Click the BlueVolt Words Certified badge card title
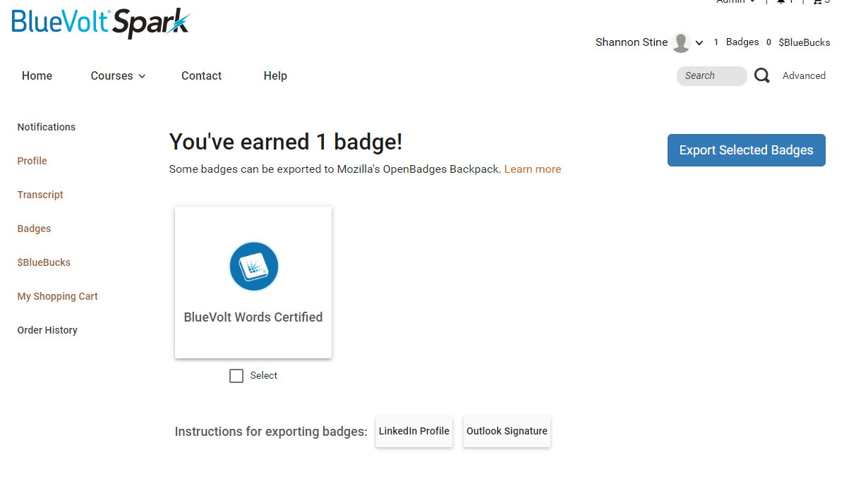868x493 pixels. click(x=253, y=317)
